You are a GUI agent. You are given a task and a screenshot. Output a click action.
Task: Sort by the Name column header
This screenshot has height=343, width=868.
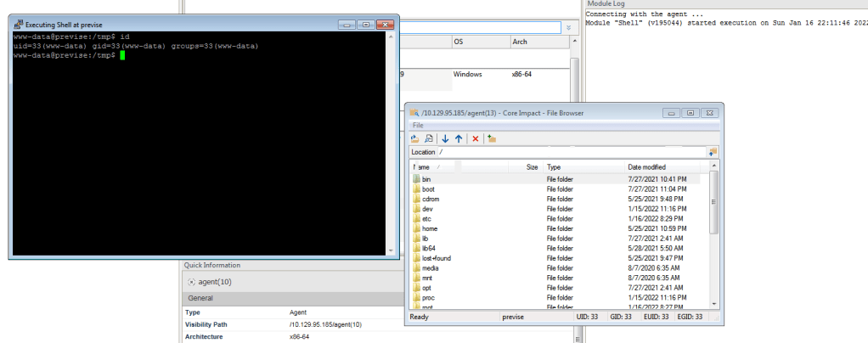[x=425, y=167]
